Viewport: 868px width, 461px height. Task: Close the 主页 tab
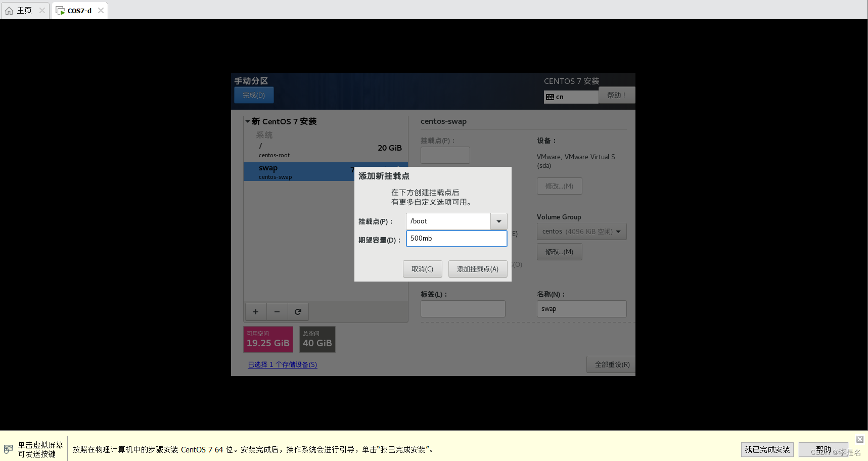pyautogui.click(x=42, y=11)
